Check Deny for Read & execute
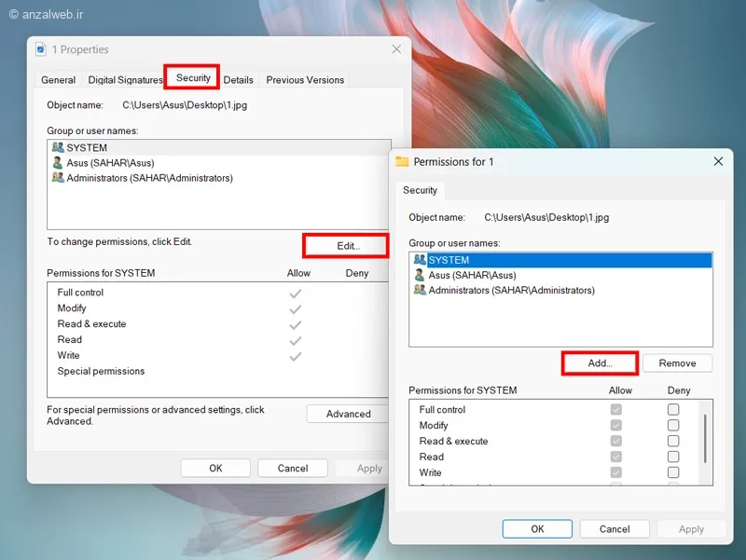 (673, 441)
